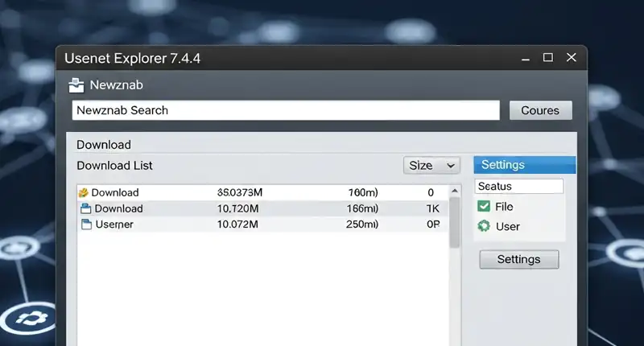Screen dimensions: 644x346
Task: Click the download list scrollbar thumb
Action: 454,222
